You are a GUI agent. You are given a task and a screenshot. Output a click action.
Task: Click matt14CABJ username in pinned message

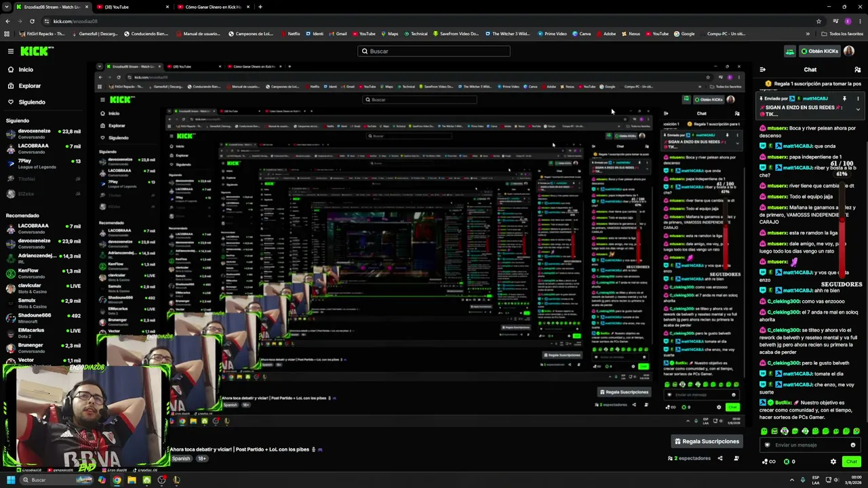coord(814,98)
